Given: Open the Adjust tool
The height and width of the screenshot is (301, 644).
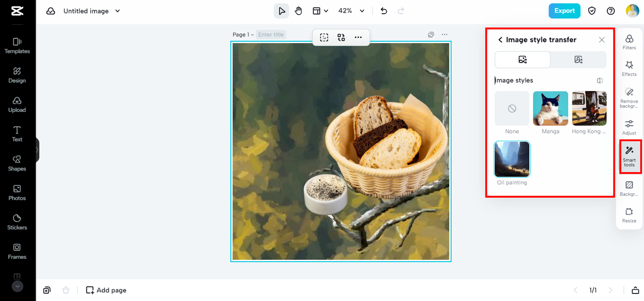Looking at the screenshot, I should pos(629,127).
